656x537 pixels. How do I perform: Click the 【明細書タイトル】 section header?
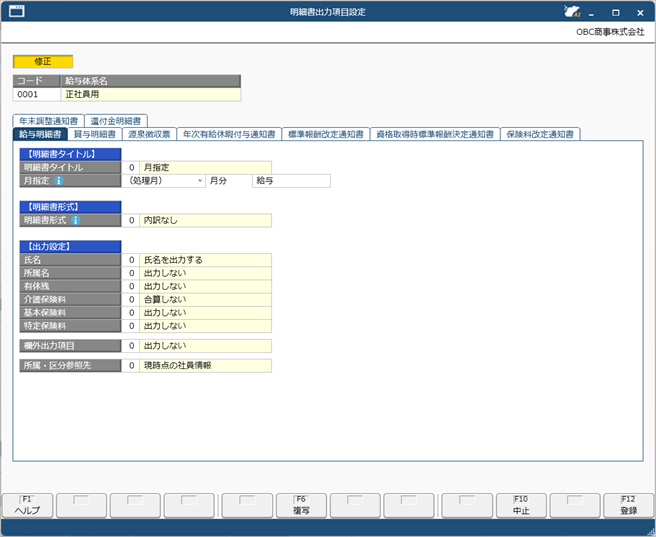[x=70, y=154]
